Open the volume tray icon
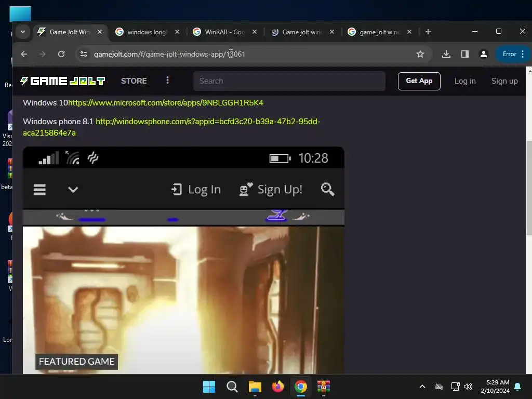The image size is (532, 399). coord(468,387)
